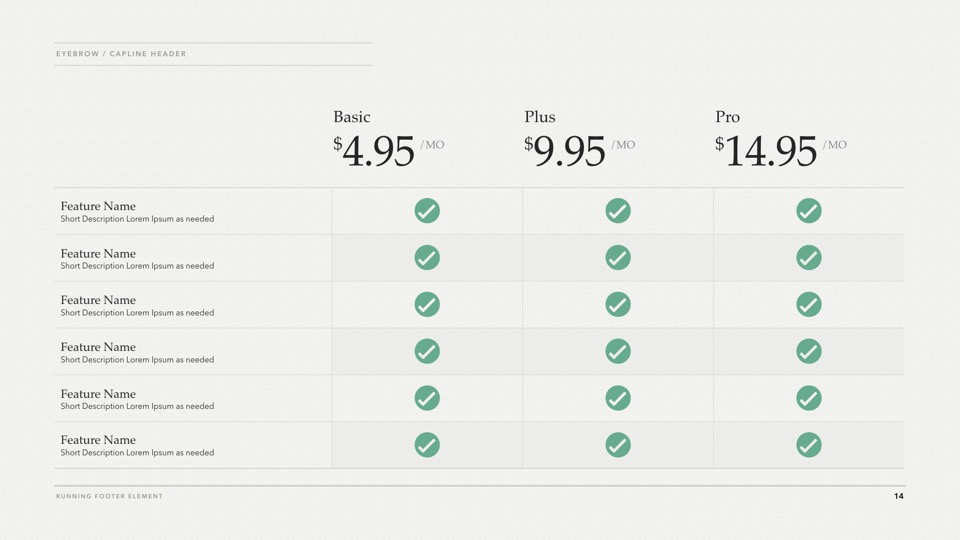Click the first Feature Name title
Image resolution: width=960 pixels, height=540 pixels.
(x=98, y=206)
